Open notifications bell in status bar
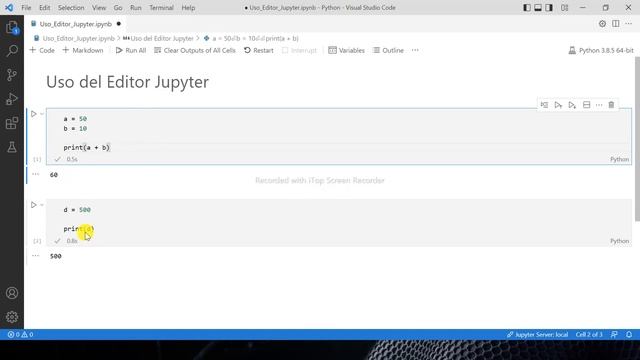The image size is (640, 360). [x=629, y=335]
